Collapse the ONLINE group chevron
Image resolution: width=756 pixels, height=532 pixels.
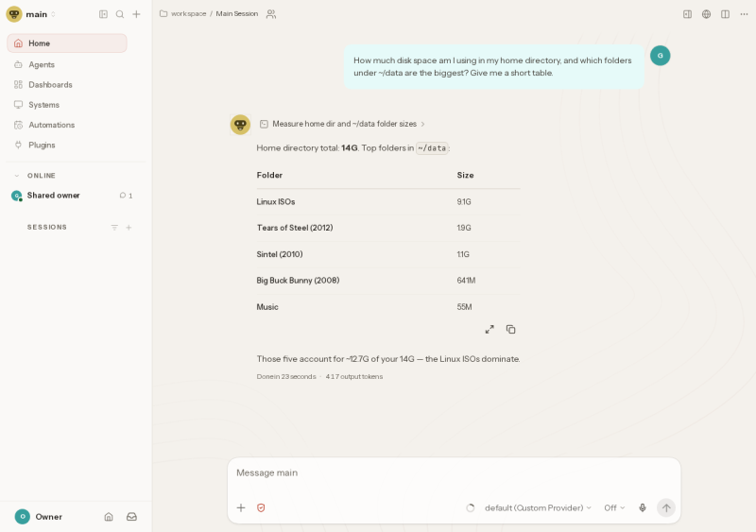(17, 176)
